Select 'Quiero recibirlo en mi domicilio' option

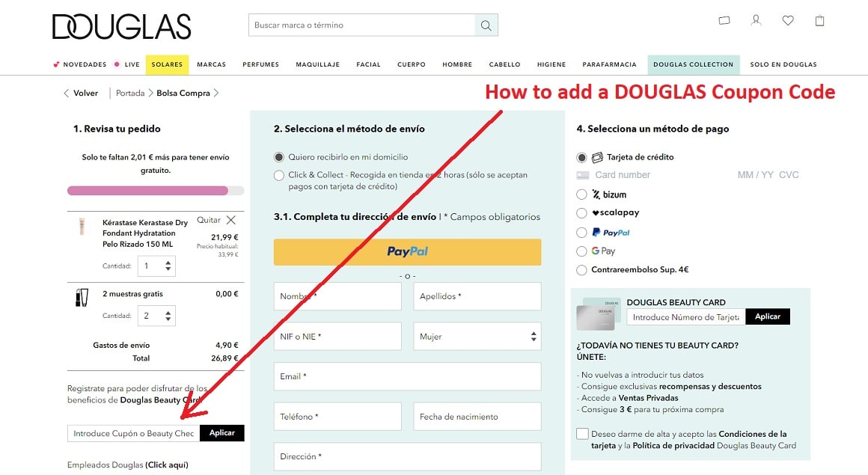(x=279, y=157)
